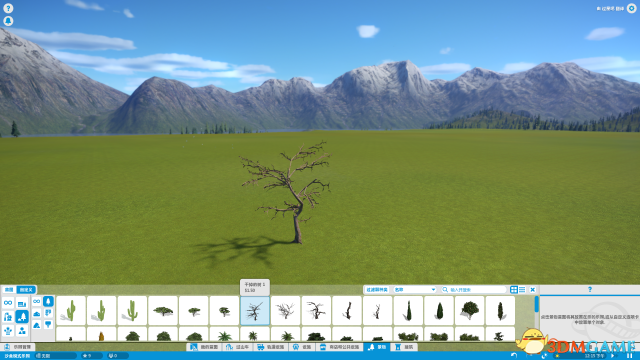Open the filter tags button
640x360 pixels.
(x=376, y=289)
